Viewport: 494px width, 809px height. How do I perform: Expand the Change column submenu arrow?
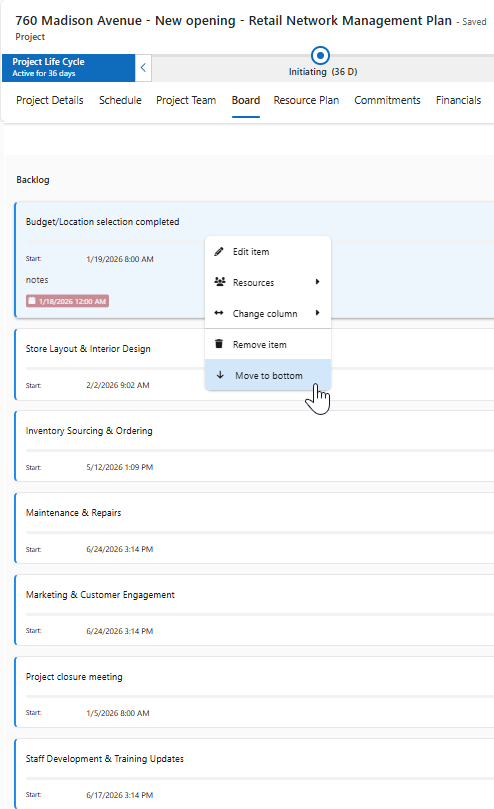[x=317, y=313]
